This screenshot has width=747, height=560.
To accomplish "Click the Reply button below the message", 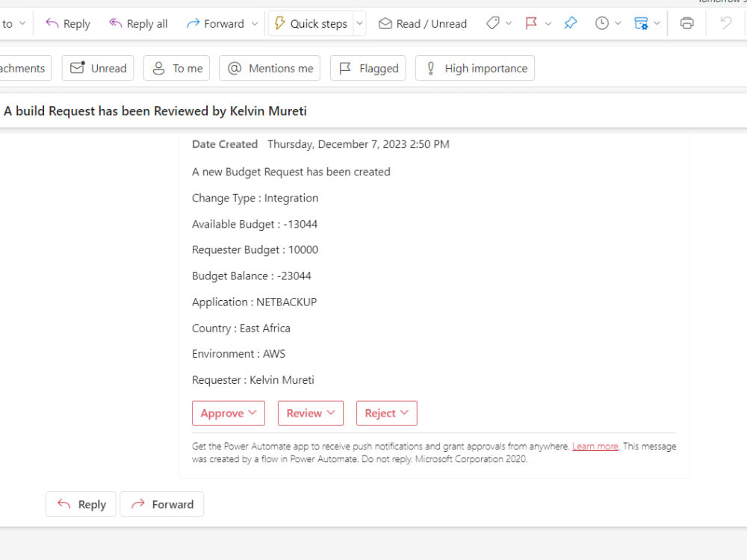I will click(81, 504).
